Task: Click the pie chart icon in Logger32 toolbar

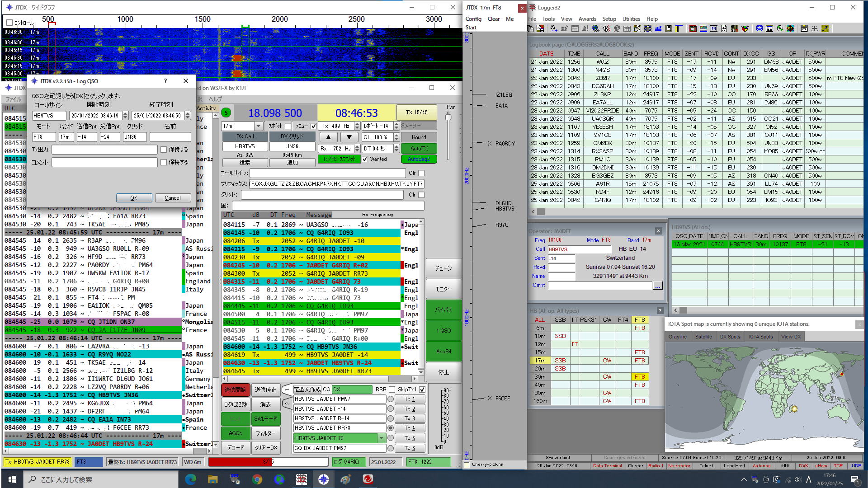Action: click(745, 28)
